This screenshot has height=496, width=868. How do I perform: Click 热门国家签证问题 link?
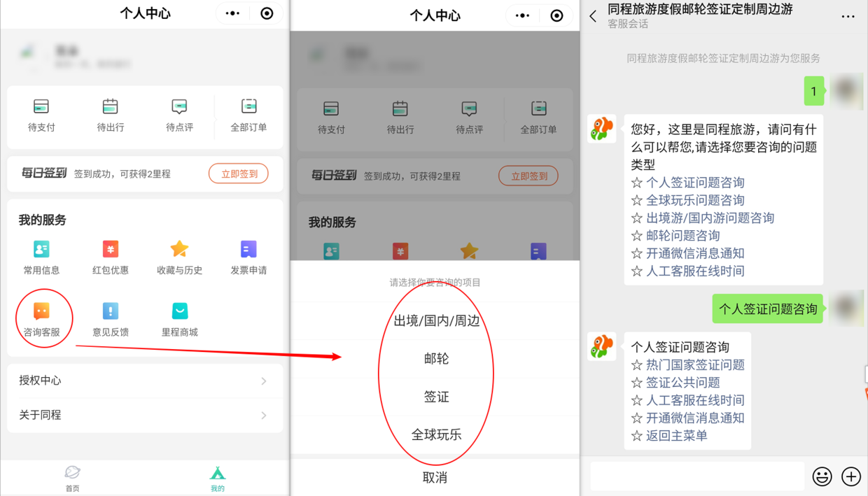click(694, 364)
